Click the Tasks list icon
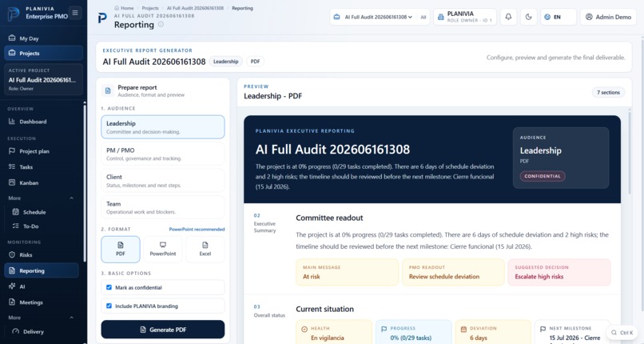644x344 pixels. pos(12,166)
